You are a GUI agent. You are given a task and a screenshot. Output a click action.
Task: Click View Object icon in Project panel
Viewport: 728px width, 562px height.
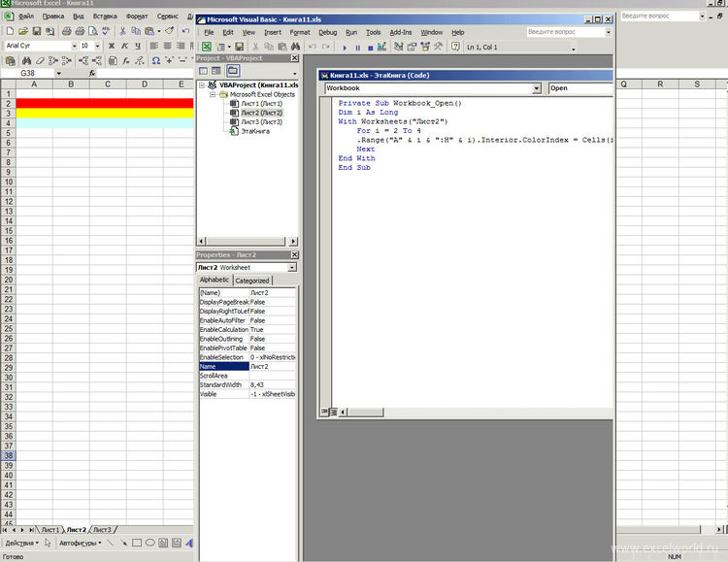216,71
